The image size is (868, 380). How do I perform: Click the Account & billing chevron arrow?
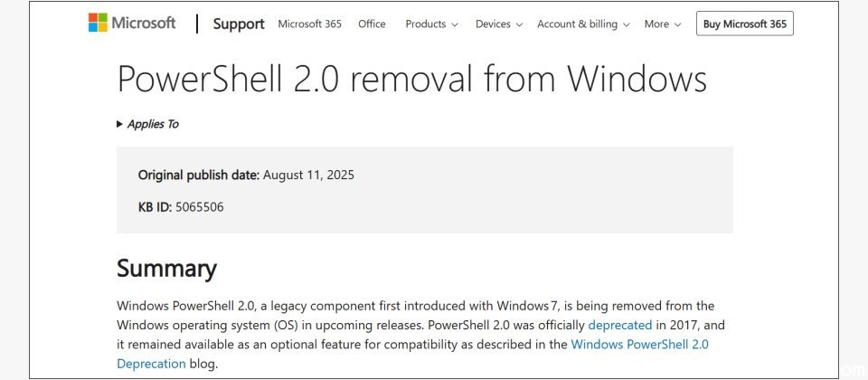(627, 25)
